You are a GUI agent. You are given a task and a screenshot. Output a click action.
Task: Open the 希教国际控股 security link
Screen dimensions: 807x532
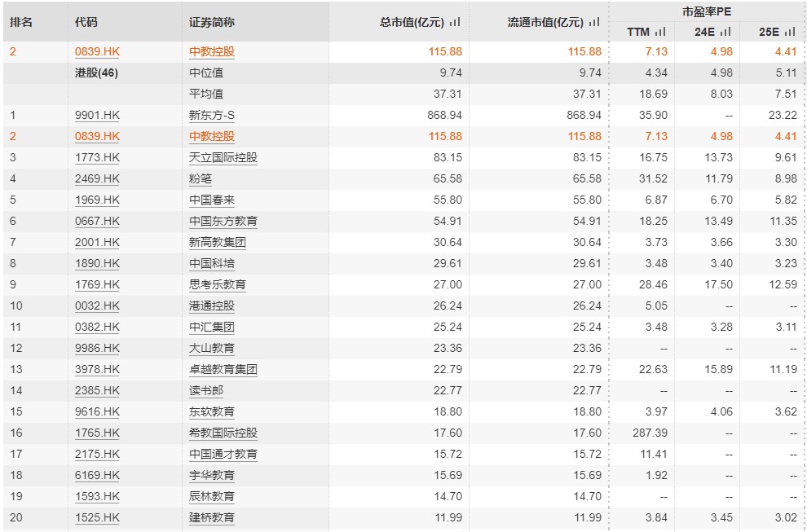(223, 433)
